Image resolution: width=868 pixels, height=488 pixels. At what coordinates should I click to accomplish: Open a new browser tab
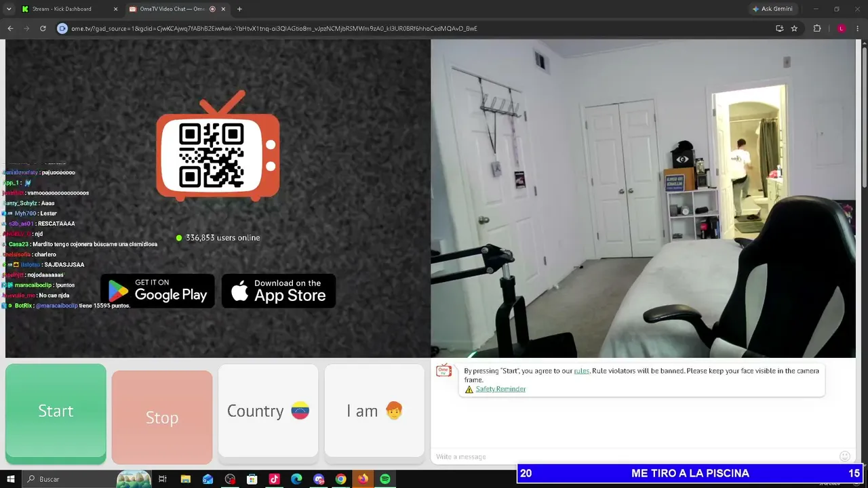[x=239, y=9]
